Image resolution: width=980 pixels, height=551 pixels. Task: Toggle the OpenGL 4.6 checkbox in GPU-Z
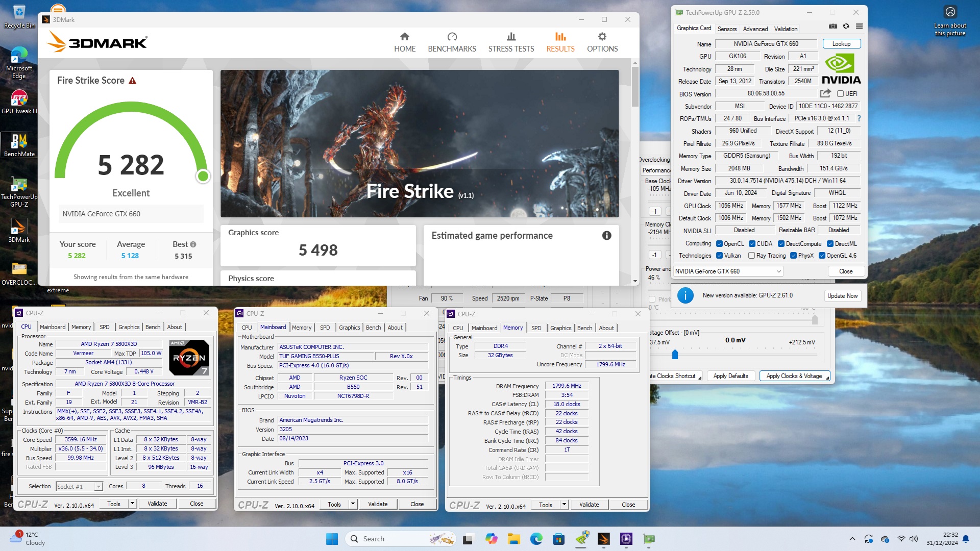[x=822, y=256]
